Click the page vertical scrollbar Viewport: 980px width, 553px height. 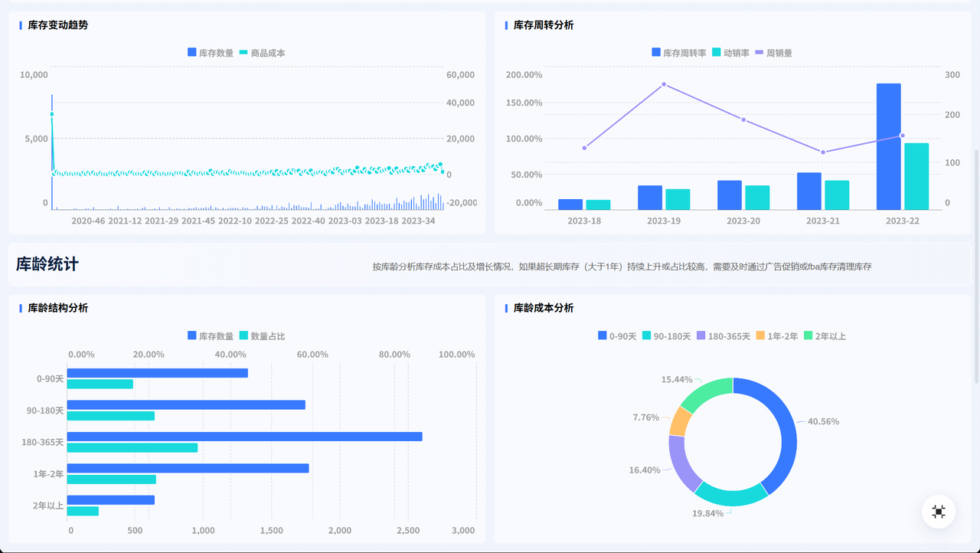pos(976,266)
